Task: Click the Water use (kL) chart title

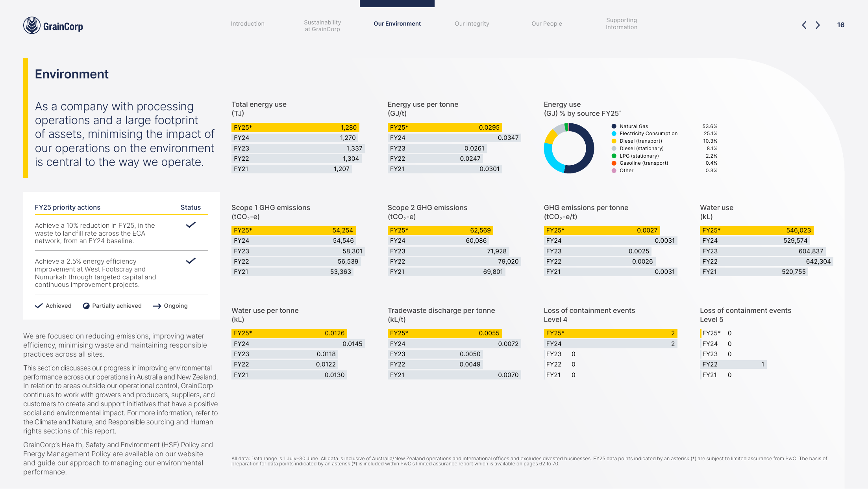Action: [717, 212]
